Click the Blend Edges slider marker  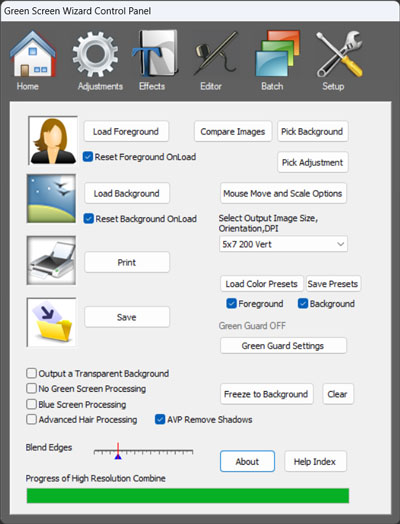click(118, 451)
